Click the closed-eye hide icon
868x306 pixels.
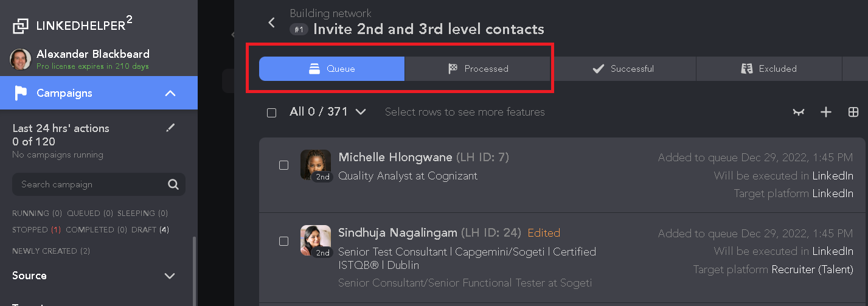(799, 112)
